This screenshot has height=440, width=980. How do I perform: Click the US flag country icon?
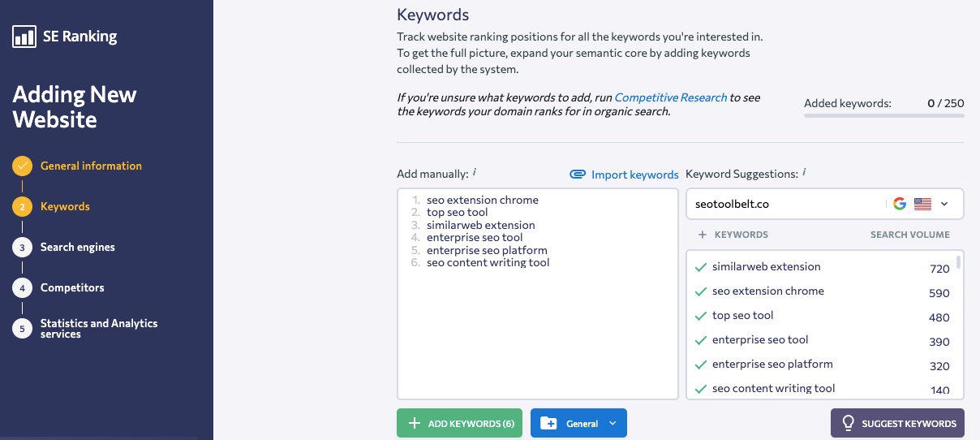click(922, 205)
